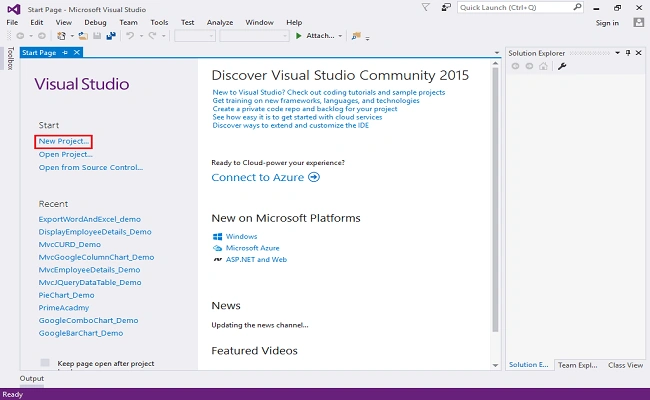Click the Visual Studio logo icon
Viewport: 650px width, 400px height.
pos(13,9)
